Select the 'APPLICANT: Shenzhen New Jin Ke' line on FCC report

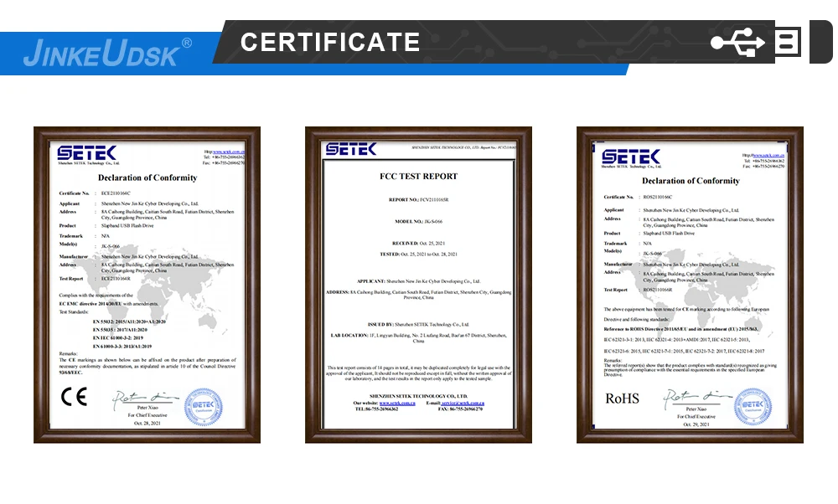coord(418,281)
